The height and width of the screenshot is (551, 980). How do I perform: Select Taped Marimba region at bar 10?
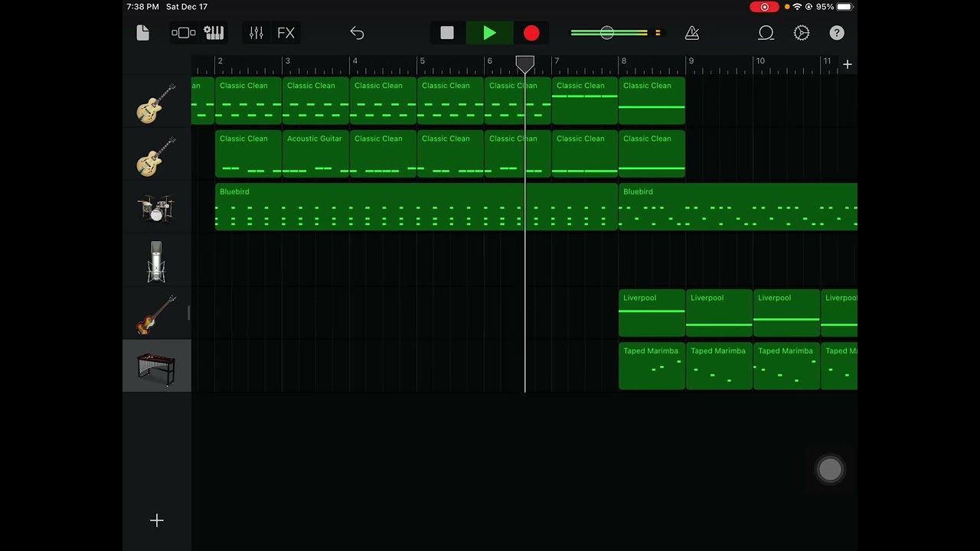click(786, 366)
